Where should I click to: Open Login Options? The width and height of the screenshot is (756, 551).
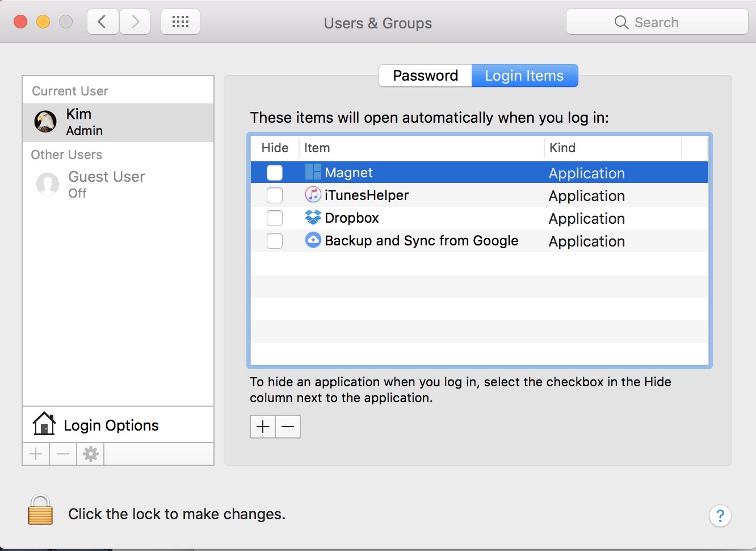111,425
